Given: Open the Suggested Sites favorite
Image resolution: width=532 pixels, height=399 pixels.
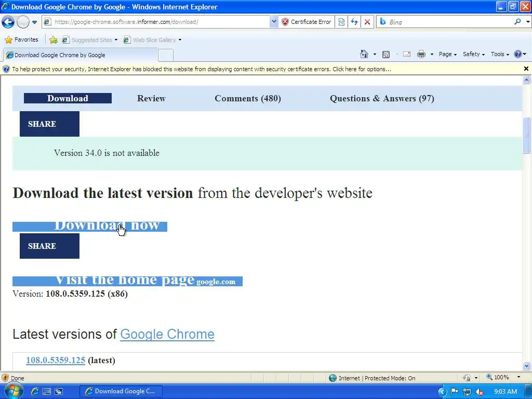Looking at the screenshot, I should tap(89, 40).
